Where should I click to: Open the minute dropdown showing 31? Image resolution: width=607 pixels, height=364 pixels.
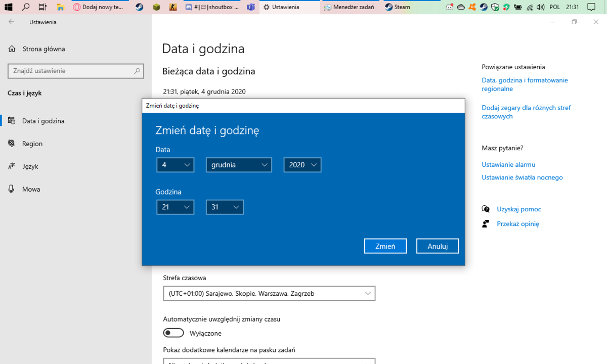225,207
